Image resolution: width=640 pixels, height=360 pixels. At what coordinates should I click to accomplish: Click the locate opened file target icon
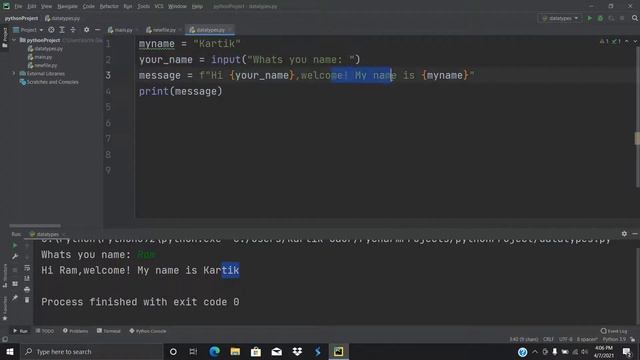tap(51, 30)
